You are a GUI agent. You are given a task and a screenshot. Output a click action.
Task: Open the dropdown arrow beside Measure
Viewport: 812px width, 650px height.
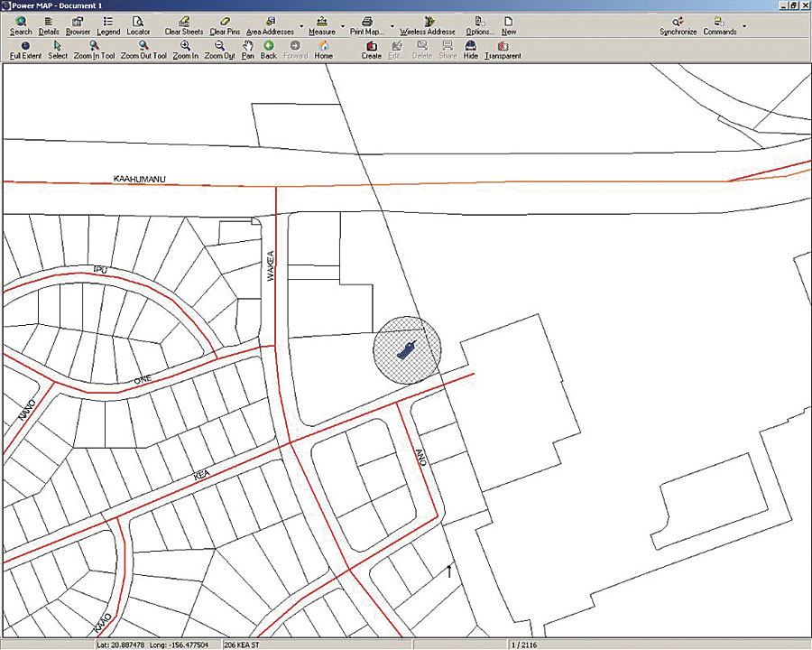point(343,27)
